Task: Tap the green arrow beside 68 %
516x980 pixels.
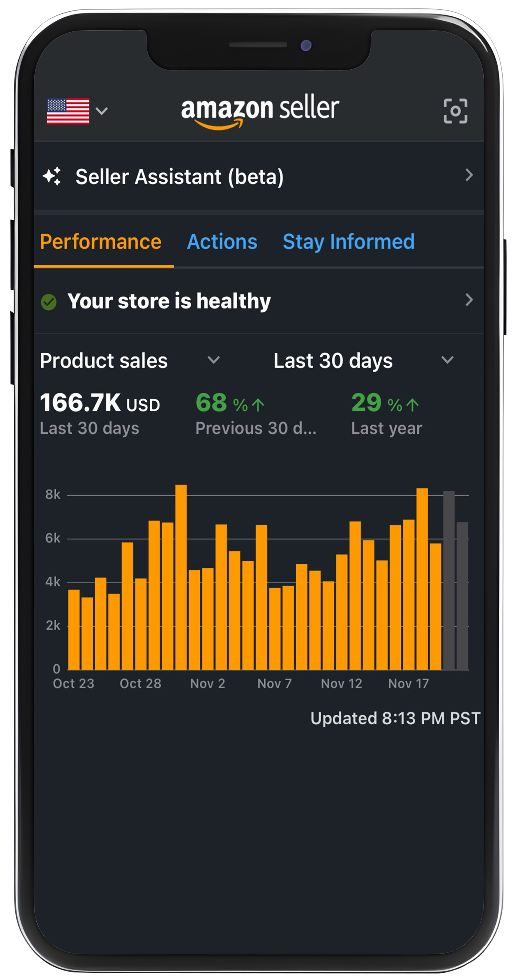Action: tap(258, 405)
